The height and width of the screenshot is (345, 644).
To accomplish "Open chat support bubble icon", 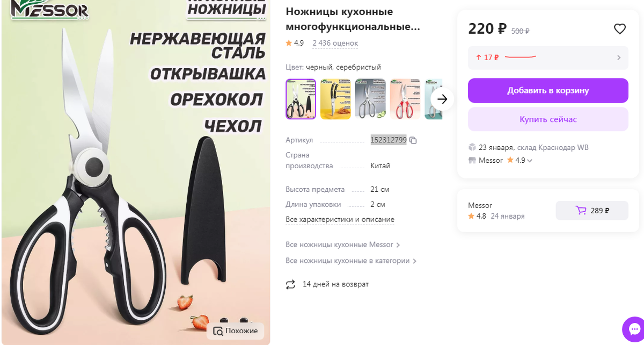I will tap(634, 329).
